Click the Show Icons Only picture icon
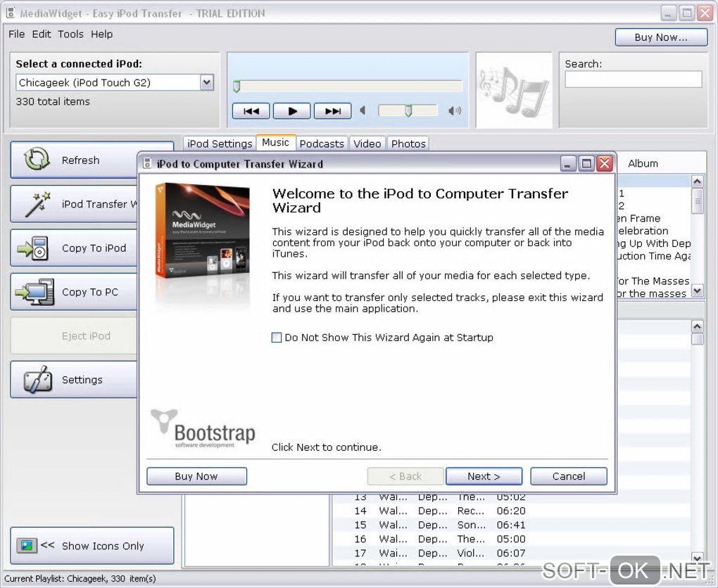The image size is (718, 588). point(27,545)
